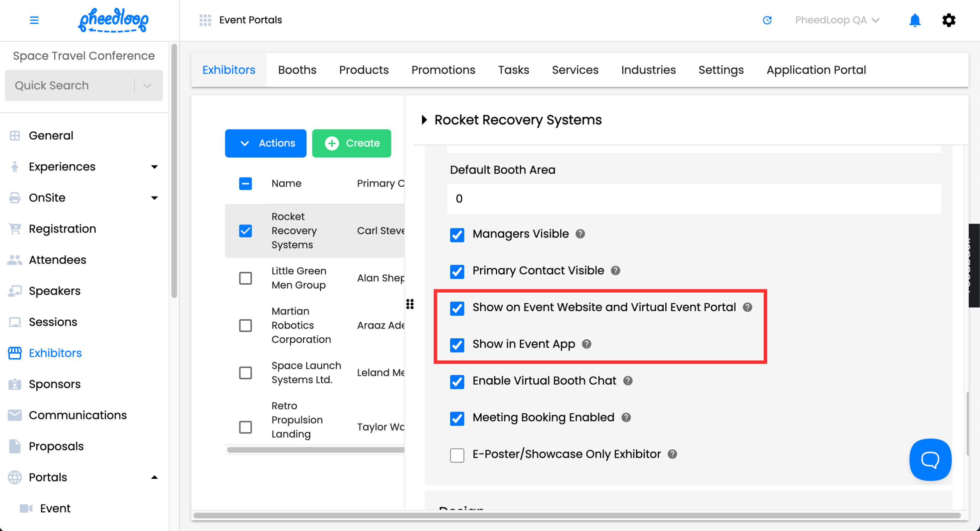Click the sidebar vertical scrollbar
The height and width of the screenshot is (531, 980).
pyautogui.click(x=175, y=171)
